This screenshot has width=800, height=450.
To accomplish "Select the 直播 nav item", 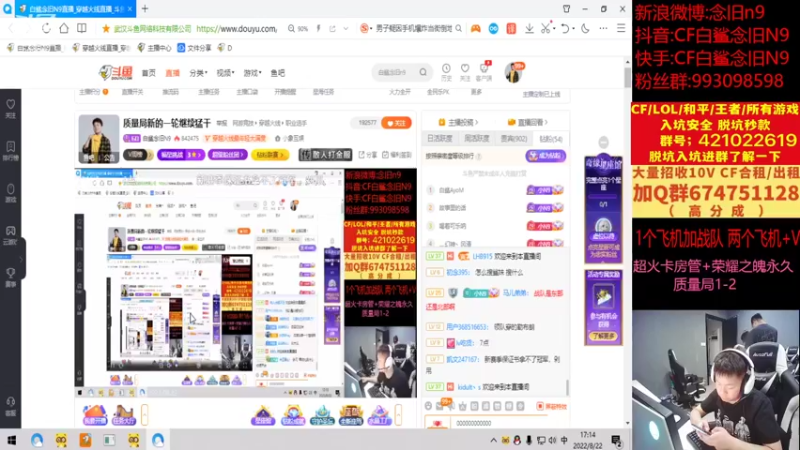I will 172,73.
